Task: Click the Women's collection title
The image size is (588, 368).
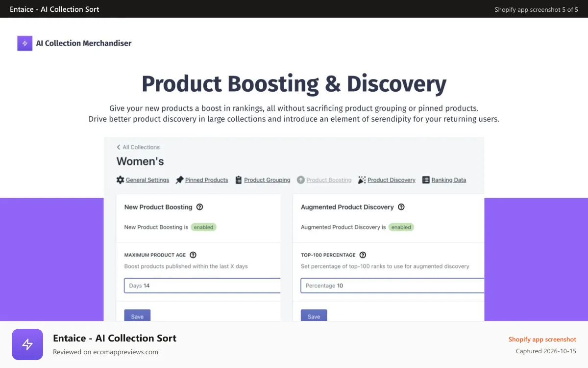Action: (x=140, y=161)
